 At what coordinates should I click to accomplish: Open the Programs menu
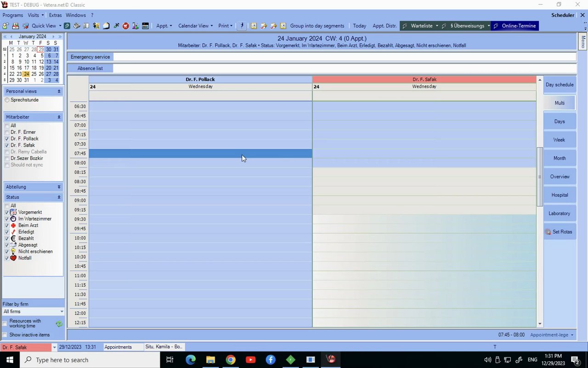(x=12, y=15)
